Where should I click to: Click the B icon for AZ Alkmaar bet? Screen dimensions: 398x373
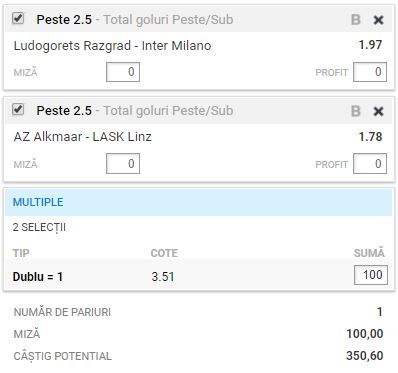[356, 111]
